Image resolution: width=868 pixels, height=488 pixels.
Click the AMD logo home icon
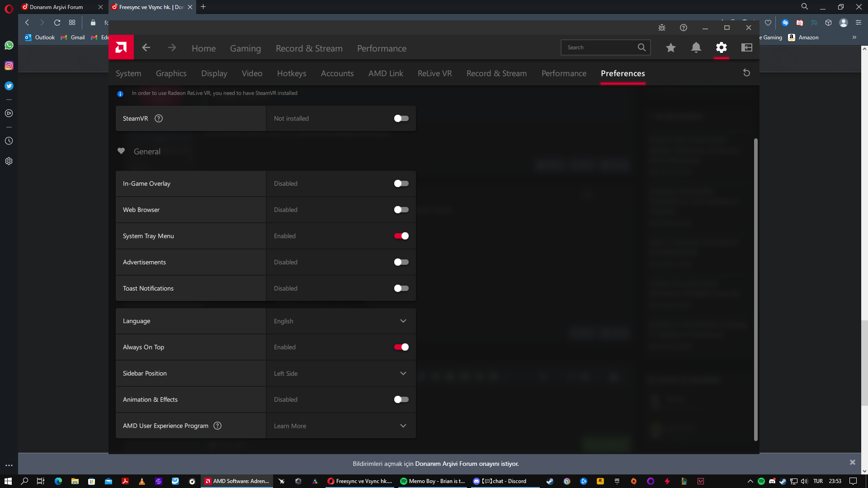click(121, 47)
